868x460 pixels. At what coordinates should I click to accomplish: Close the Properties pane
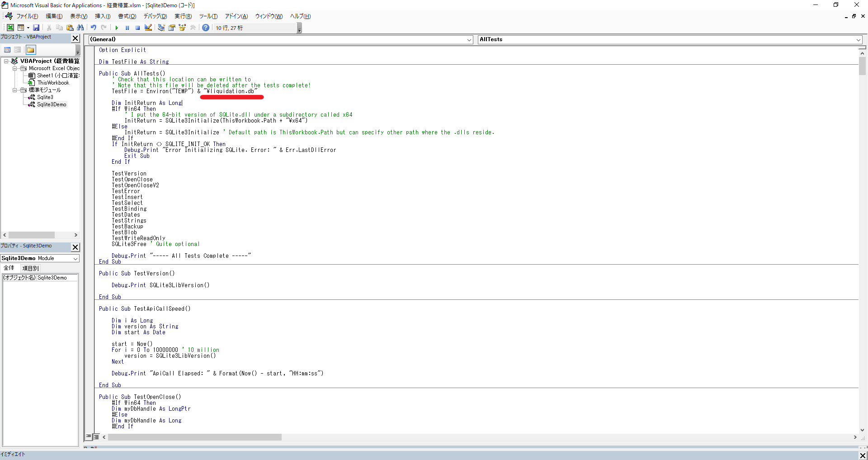tap(75, 247)
